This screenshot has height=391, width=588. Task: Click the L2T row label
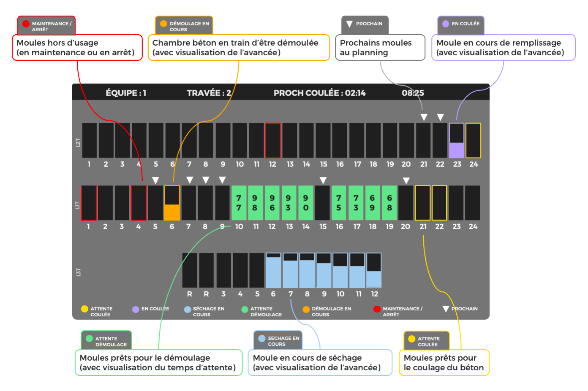[x=78, y=142]
